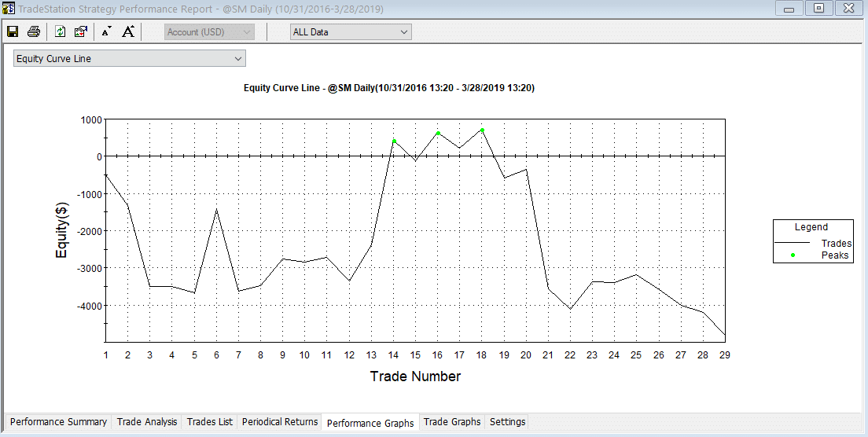Click trade number 21 on the x-axis
The image size is (868, 437).
coord(547,355)
